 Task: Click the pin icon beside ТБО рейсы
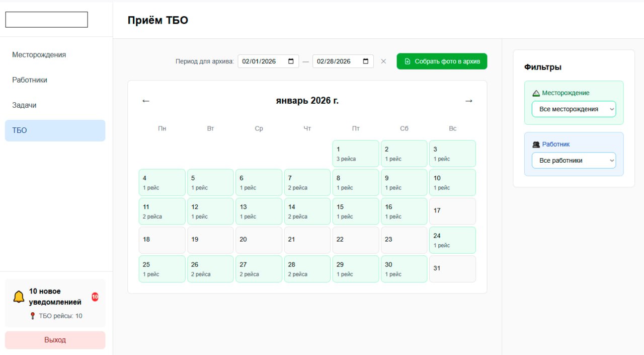pyautogui.click(x=33, y=316)
